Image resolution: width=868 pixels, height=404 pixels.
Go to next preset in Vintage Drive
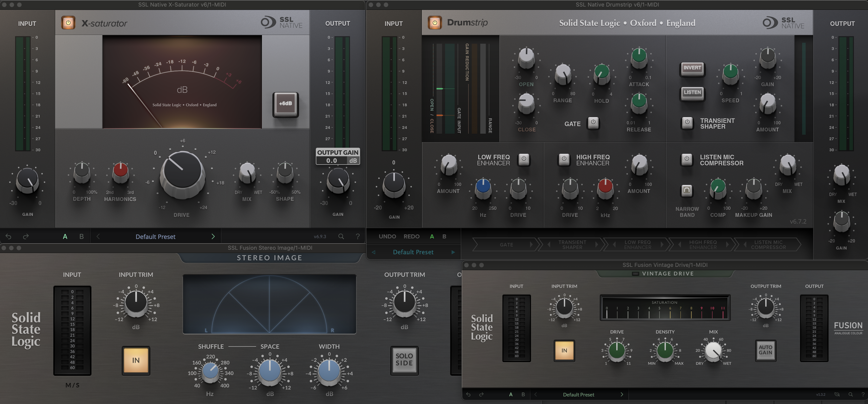click(622, 394)
